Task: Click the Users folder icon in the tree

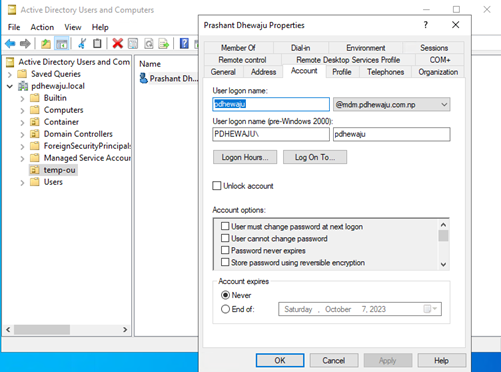Action: [35, 182]
